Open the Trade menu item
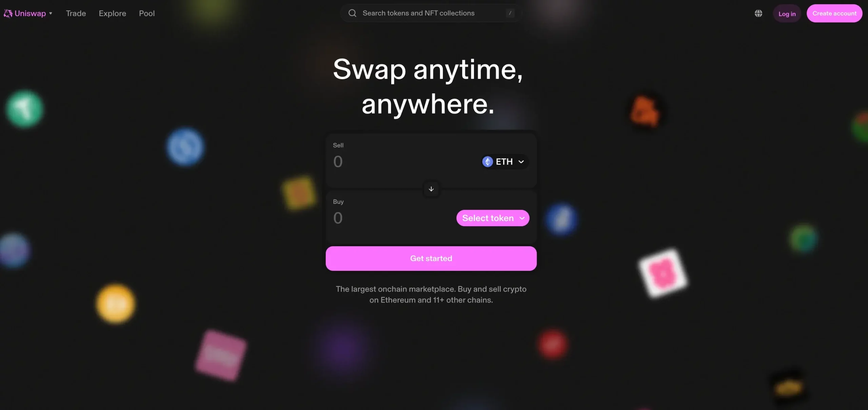868x410 pixels. tap(76, 13)
